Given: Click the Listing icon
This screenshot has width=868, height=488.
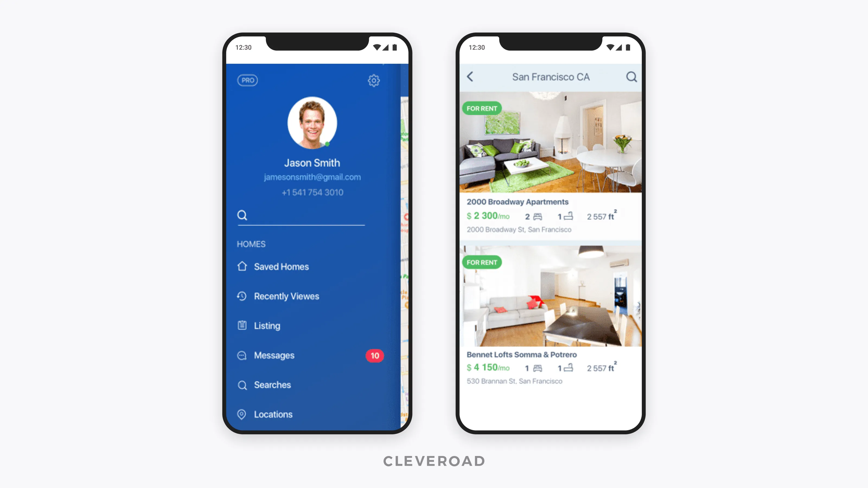Looking at the screenshot, I should [243, 325].
